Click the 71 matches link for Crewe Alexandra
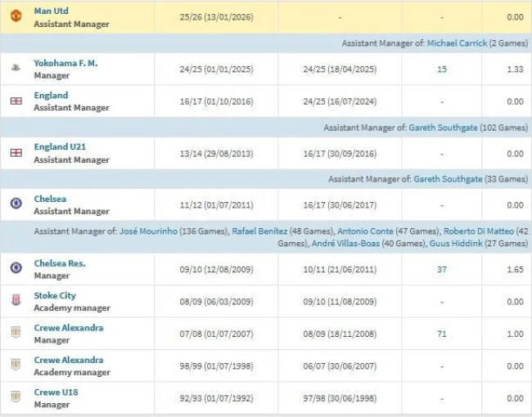Screen dimensions: 532x417 [x=442, y=334]
